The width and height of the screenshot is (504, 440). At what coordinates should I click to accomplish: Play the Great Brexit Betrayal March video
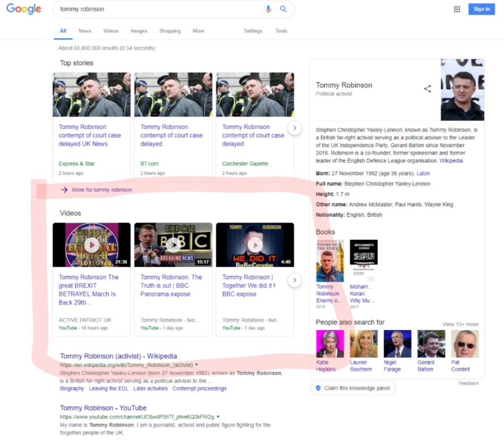point(92,245)
